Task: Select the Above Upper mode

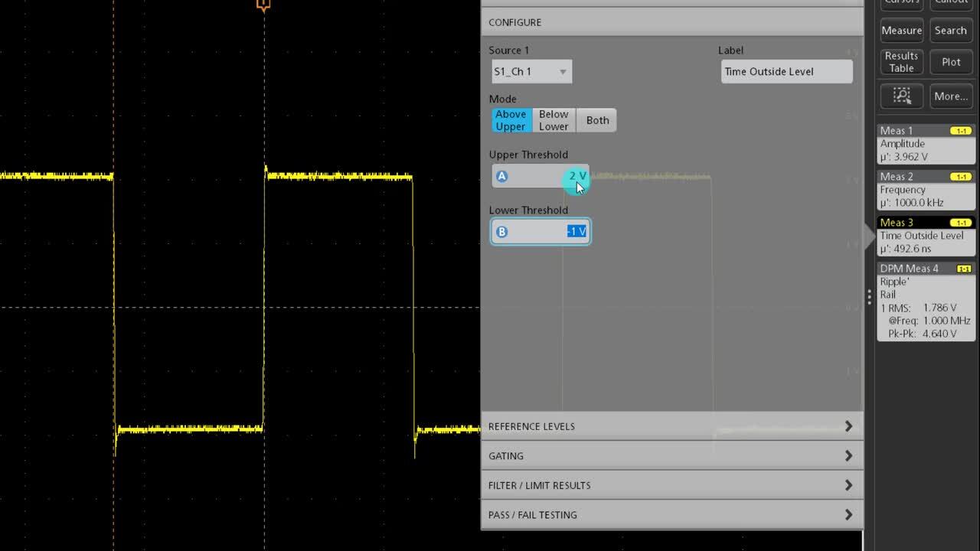Action: click(x=510, y=120)
